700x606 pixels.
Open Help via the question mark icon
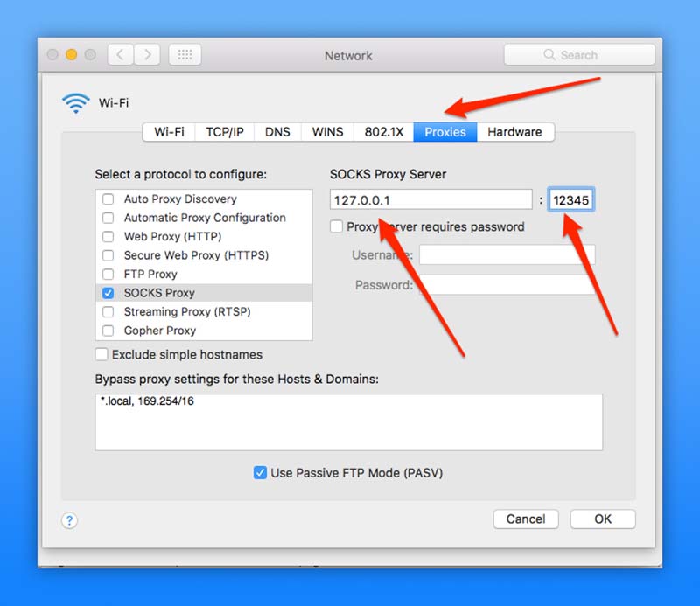[69, 519]
